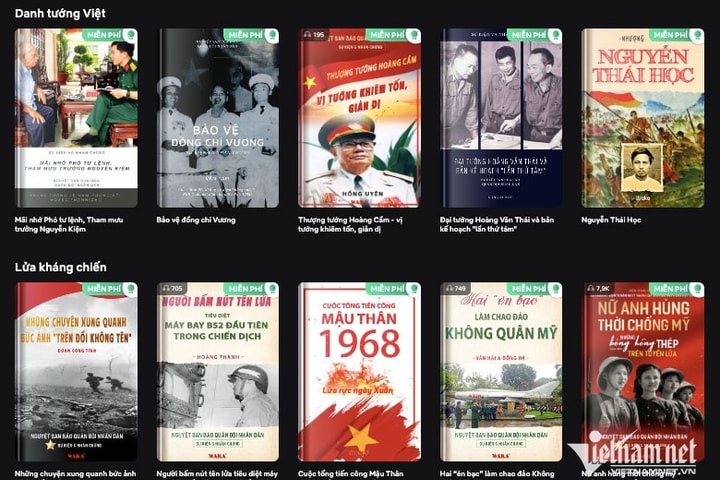Click the 7,9K listens headphone counter
The height and width of the screenshot is (480, 720).
pos(598,288)
